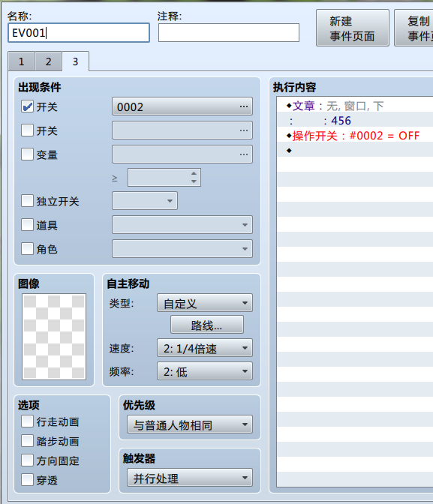Image resolution: width=433 pixels, height=504 pixels.
Task: Open the 变量 selector field
Action: [x=182, y=154]
